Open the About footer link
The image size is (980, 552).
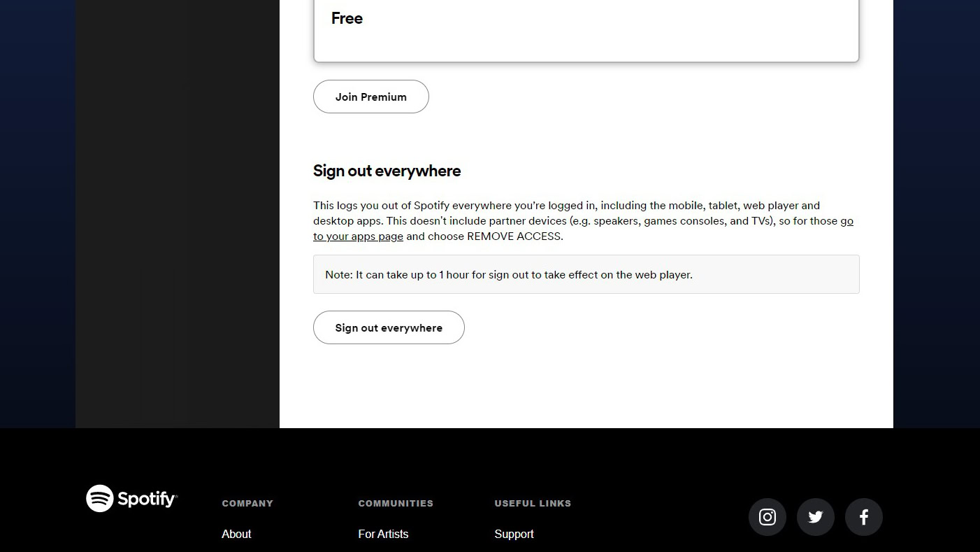[x=236, y=534]
